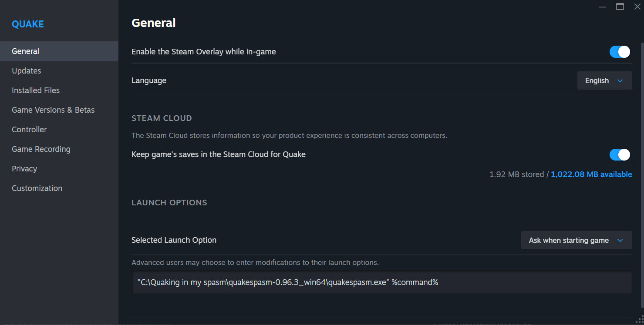
Task: Switch to the Controller section
Action: pos(59,129)
